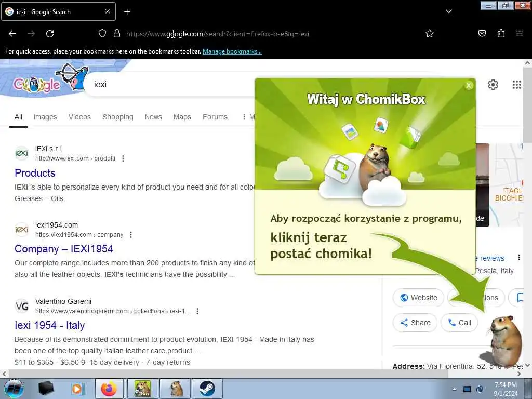Image resolution: width=532 pixels, height=399 pixels.
Task: Open the reviews link in knowledge panel
Action: 489,259
